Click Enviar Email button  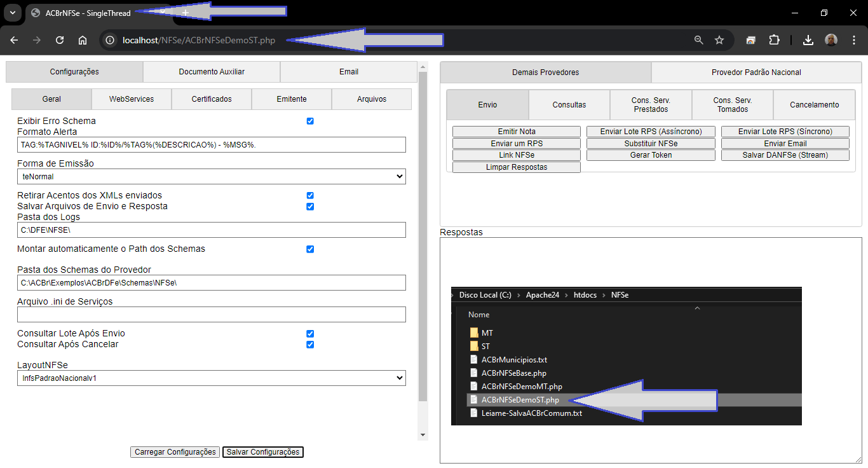[785, 144]
